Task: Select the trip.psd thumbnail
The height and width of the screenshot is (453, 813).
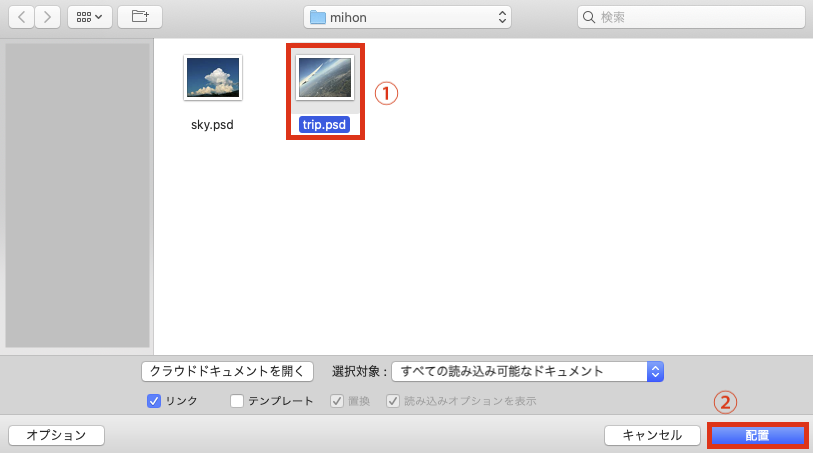Action: pos(325,78)
